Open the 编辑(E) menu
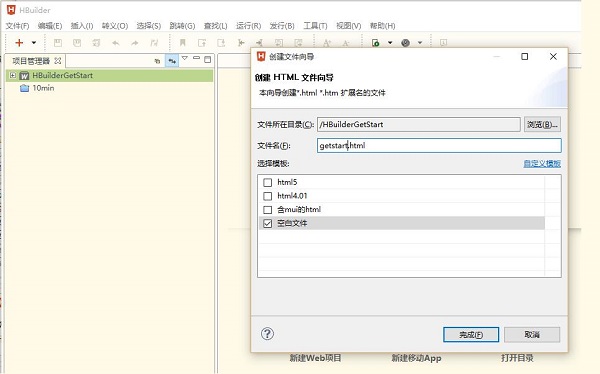600x374 pixels. tap(50, 26)
